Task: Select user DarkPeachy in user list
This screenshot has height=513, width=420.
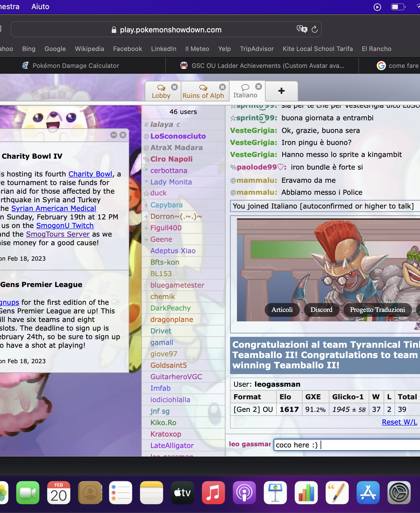Action: [183, 308]
